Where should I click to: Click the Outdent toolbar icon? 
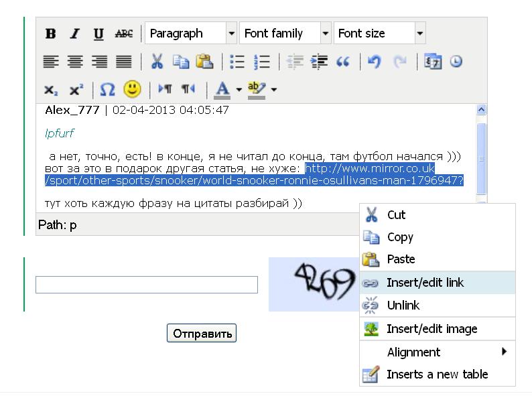click(x=295, y=62)
